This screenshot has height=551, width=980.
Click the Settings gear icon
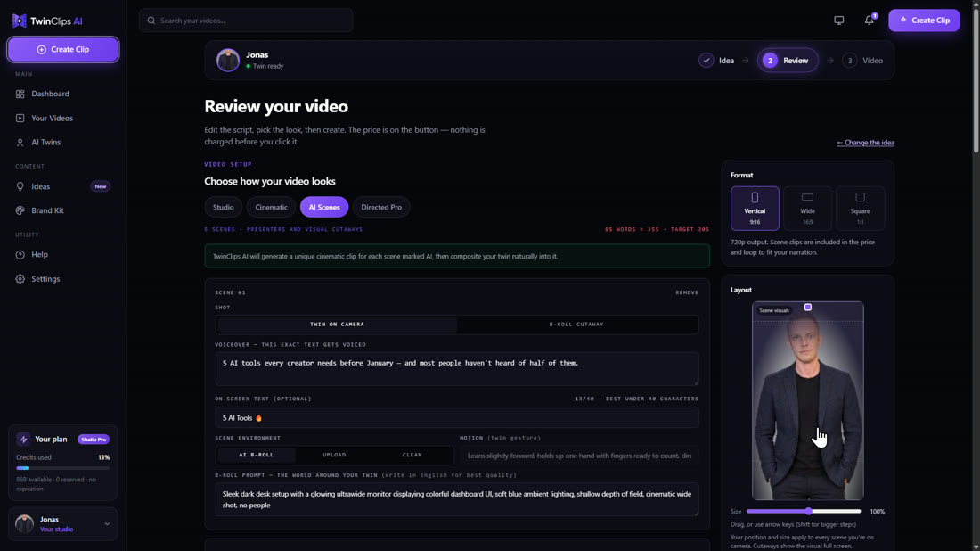[20, 279]
